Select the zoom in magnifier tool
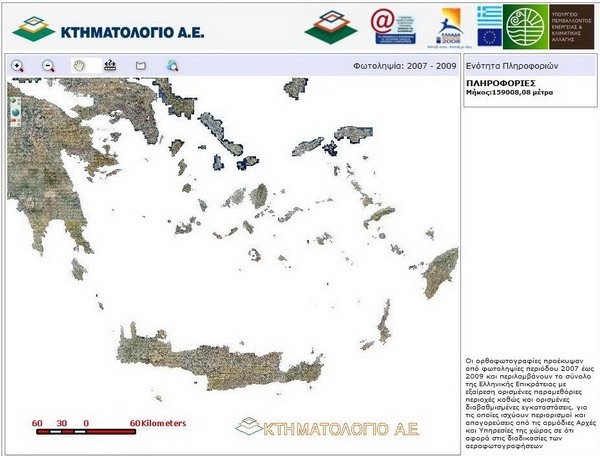Screen dimensions: 600x456 pos(18,66)
